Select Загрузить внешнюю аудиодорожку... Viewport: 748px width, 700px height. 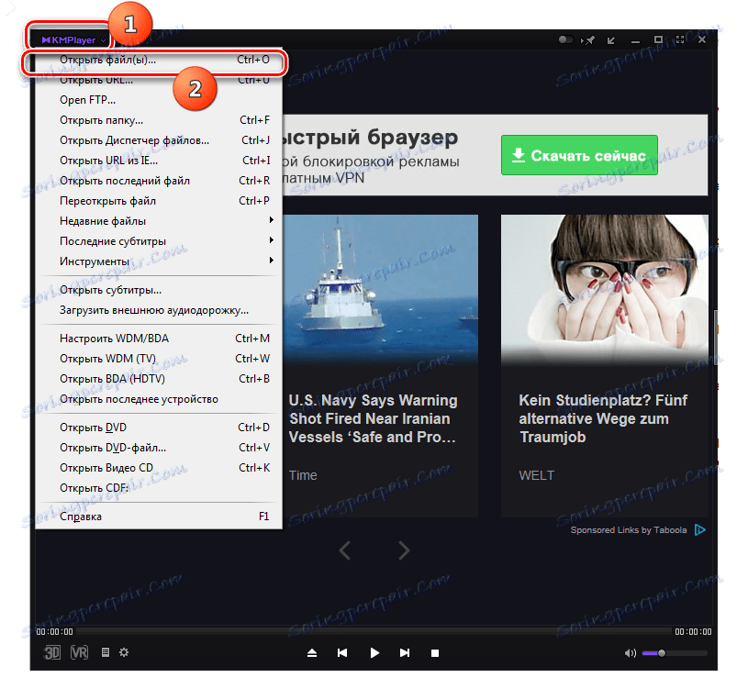pos(159,310)
